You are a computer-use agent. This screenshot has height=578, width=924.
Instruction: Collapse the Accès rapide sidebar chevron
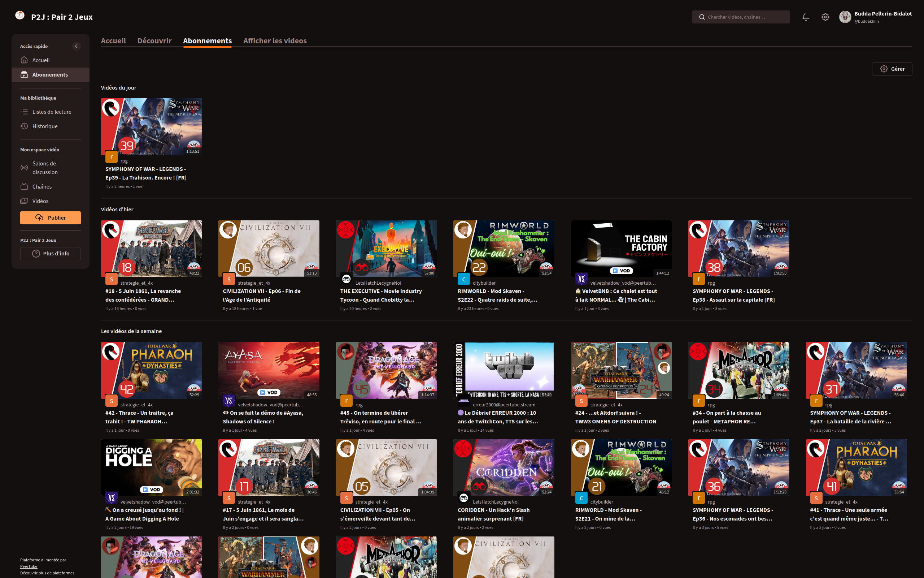point(77,46)
